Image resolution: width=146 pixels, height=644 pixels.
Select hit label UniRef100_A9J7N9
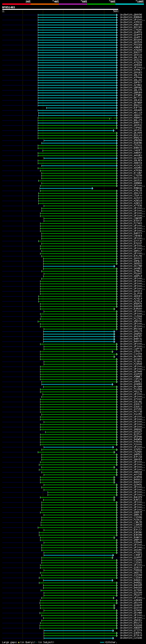click(x=131, y=266)
